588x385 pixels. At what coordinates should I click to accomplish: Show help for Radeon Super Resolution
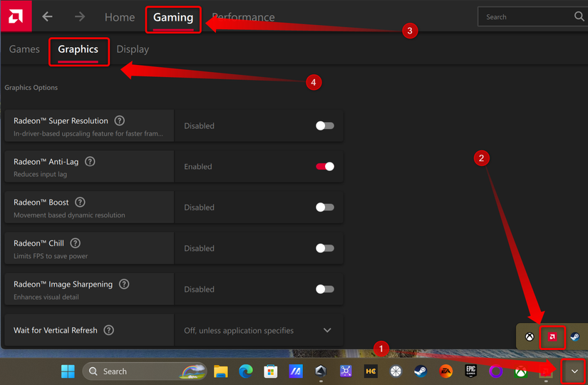tap(119, 120)
